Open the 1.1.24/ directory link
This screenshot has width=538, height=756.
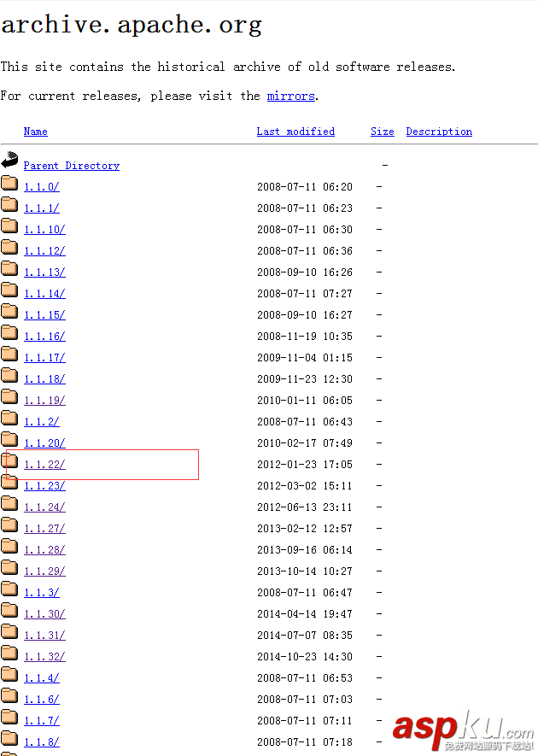coord(44,507)
